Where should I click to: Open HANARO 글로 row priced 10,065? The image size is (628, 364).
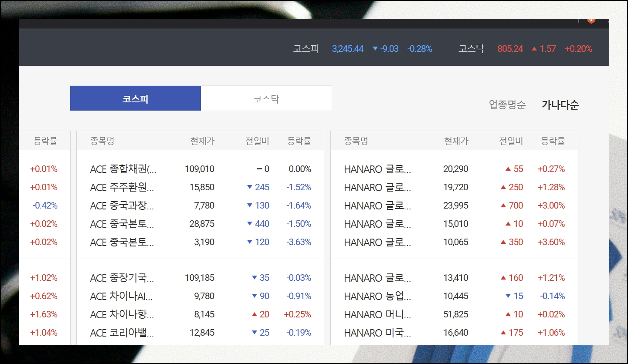455,242
